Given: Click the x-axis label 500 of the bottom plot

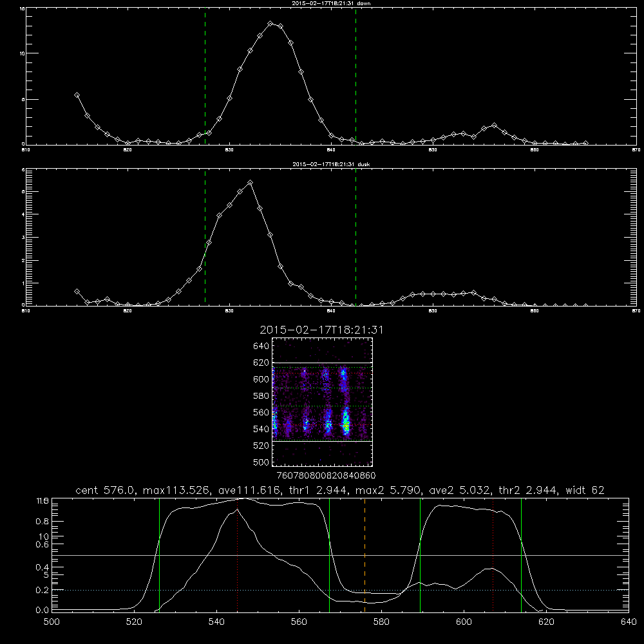Looking at the screenshot, I should tap(52, 622).
